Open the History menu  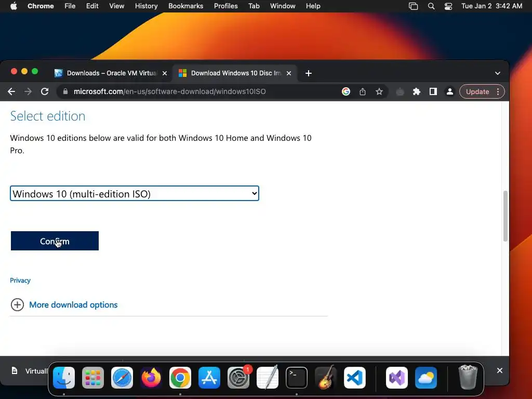(x=146, y=6)
